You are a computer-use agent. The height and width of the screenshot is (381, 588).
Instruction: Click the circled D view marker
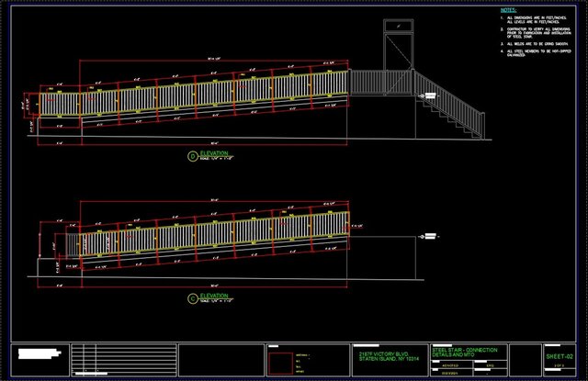(192, 156)
